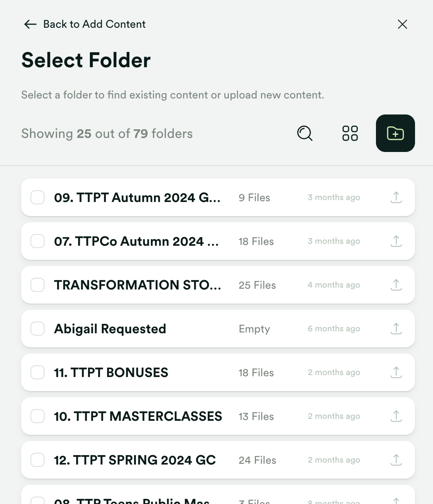Go back to Add Content

(x=85, y=24)
